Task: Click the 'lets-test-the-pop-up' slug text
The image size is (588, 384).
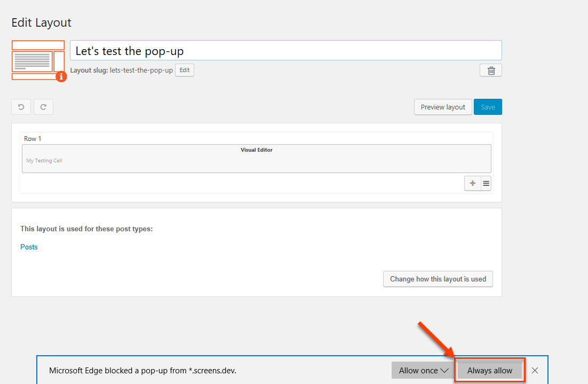Action: (141, 70)
